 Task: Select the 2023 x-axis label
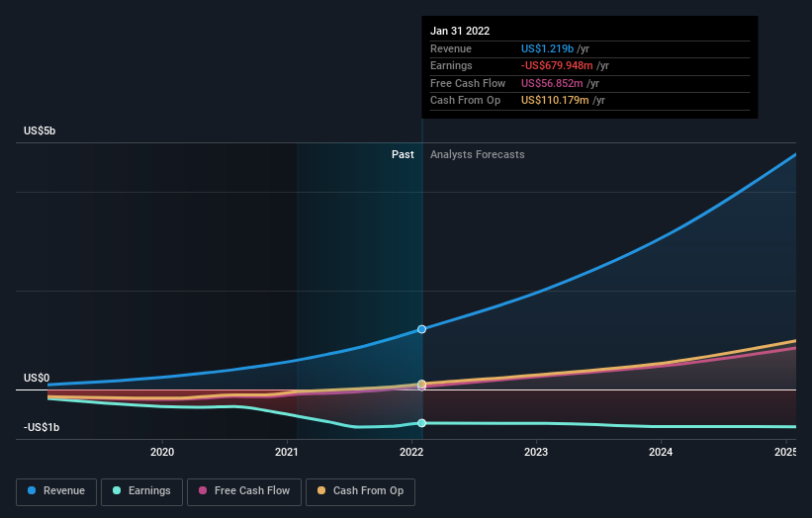(535, 452)
